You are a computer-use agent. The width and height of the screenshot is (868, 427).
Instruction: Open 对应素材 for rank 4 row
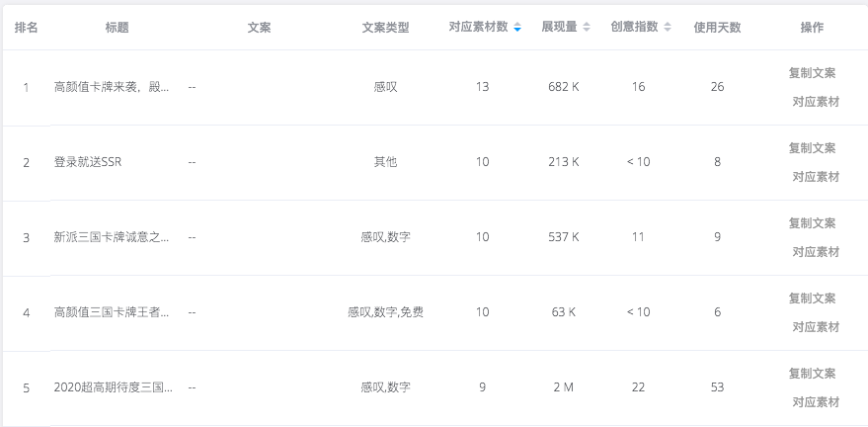point(816,327)
